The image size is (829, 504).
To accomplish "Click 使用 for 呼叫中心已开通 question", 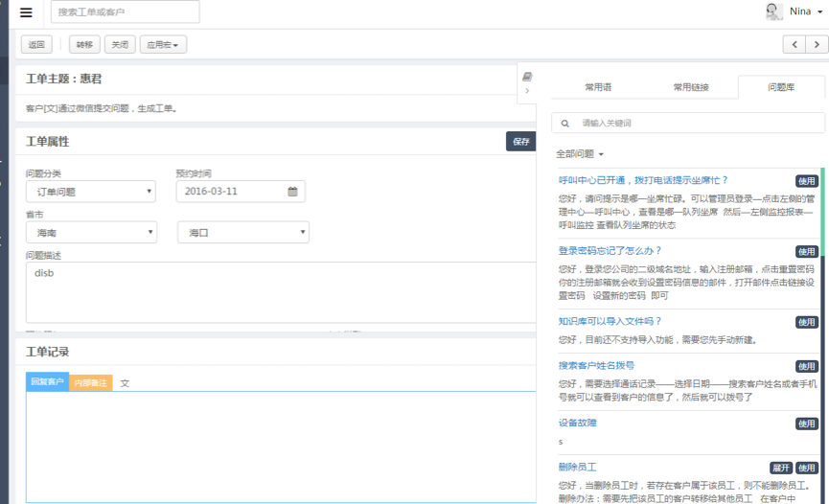I will (807, 181).
